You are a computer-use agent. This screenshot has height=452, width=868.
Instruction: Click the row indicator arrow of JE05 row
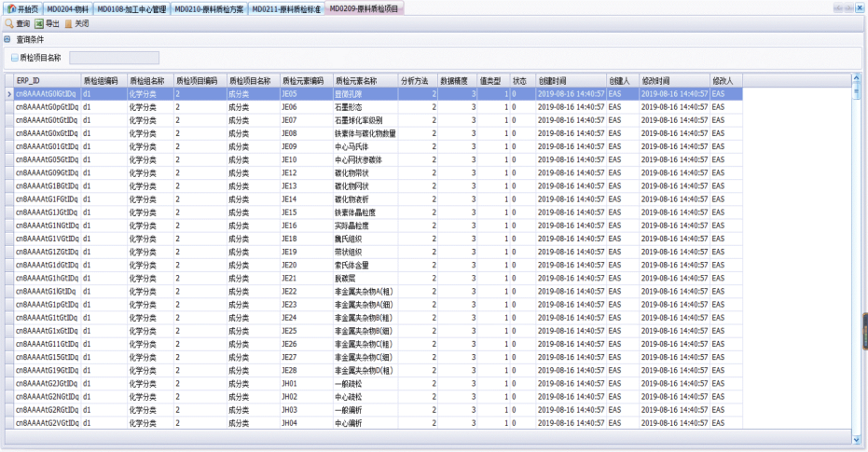(9, 94)
